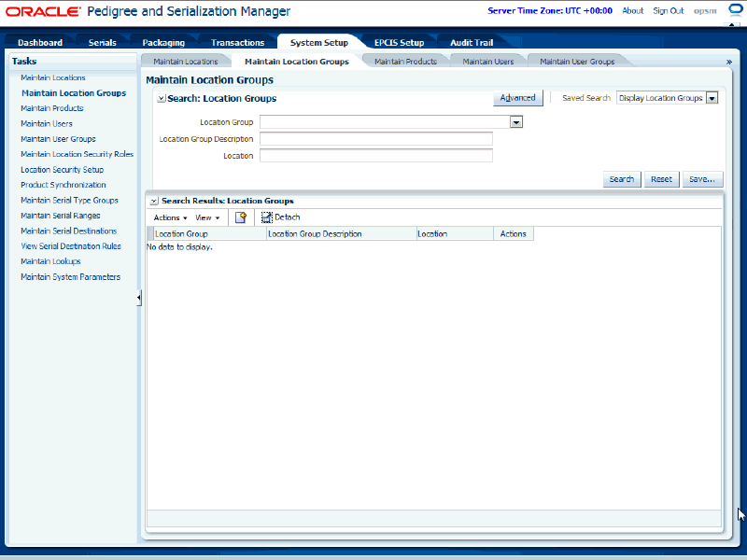Image resolution: width=747 pixels, height=560 pixels.
Task: Click the Advanced button
Action: pos(518,98)
